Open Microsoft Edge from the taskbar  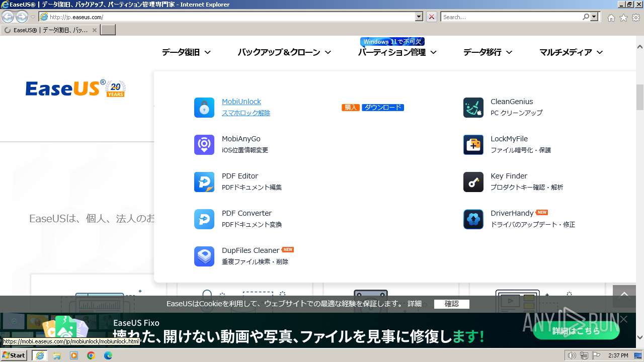[108, 355]
